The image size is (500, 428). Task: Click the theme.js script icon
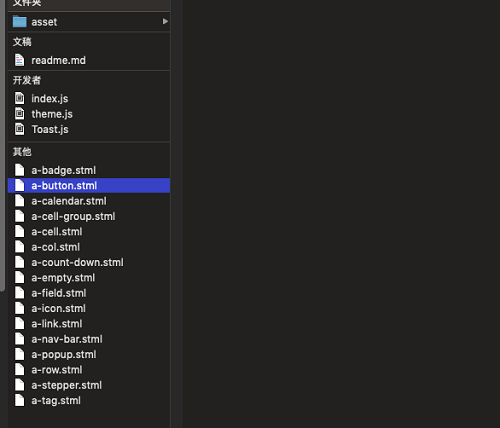pyautogui.click(x=19, y=114)
